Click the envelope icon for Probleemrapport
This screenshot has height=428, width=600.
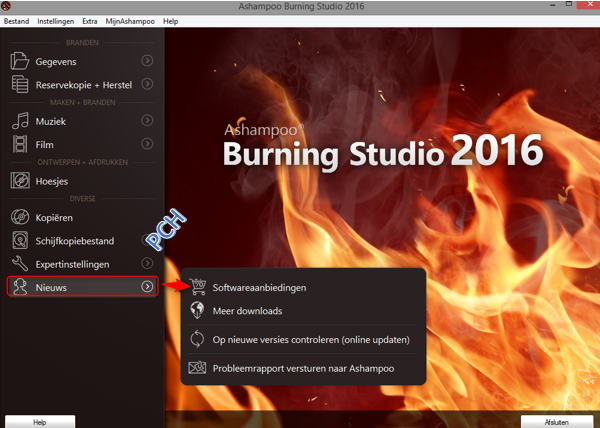[197, 368]
